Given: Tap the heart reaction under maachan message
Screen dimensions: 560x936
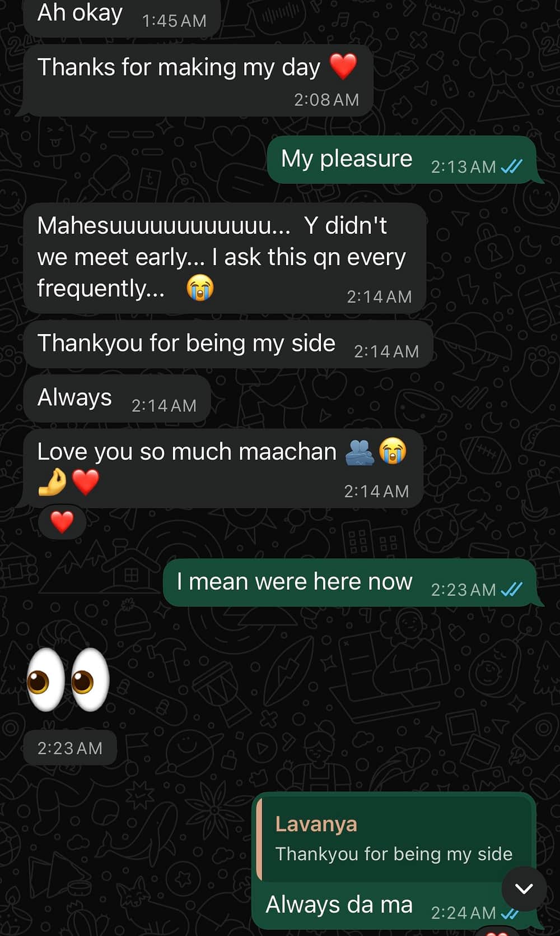Looking at the screenshot, I should point(62,522).
